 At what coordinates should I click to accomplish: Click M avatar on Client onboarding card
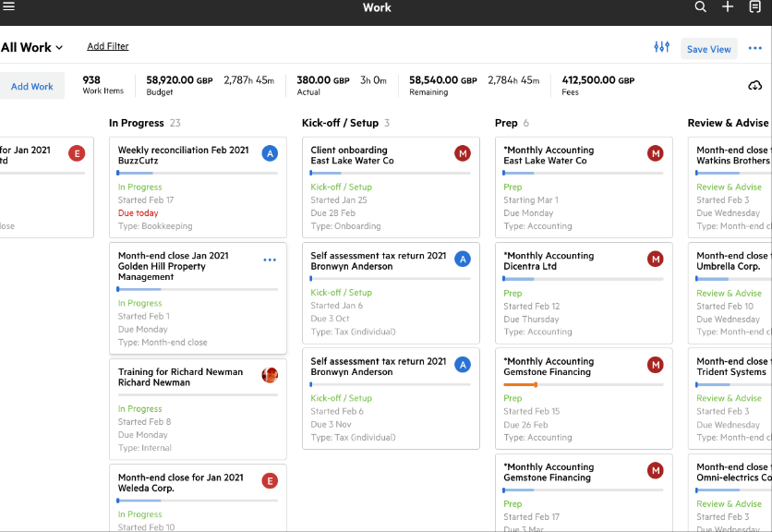pos(463,153)
